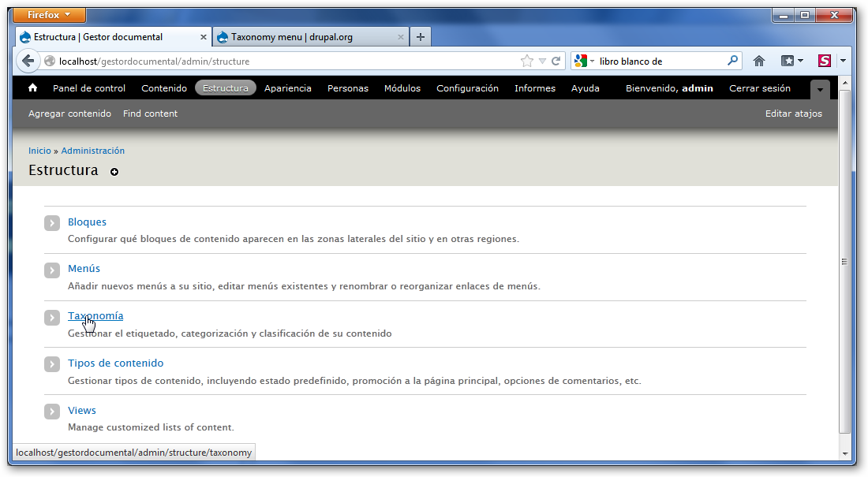This screenshot has height=477, width=868.
Task: Add shortcut with plus icon beside Estructura
Action: 114,172
